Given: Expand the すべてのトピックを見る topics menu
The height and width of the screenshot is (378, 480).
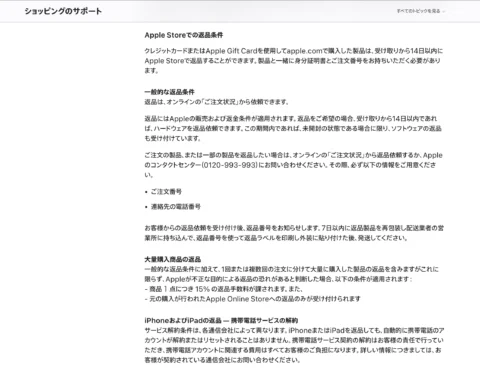Looking at the screenshot, I should click(418, 11).
